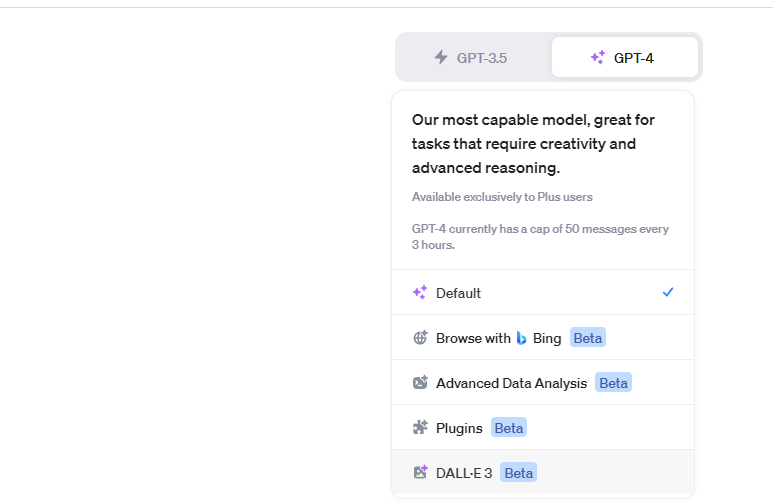Select Advanced Data Analysis option
Image resolution: width=773 pixels, height=504 pixels.
(x=511, y=383)
